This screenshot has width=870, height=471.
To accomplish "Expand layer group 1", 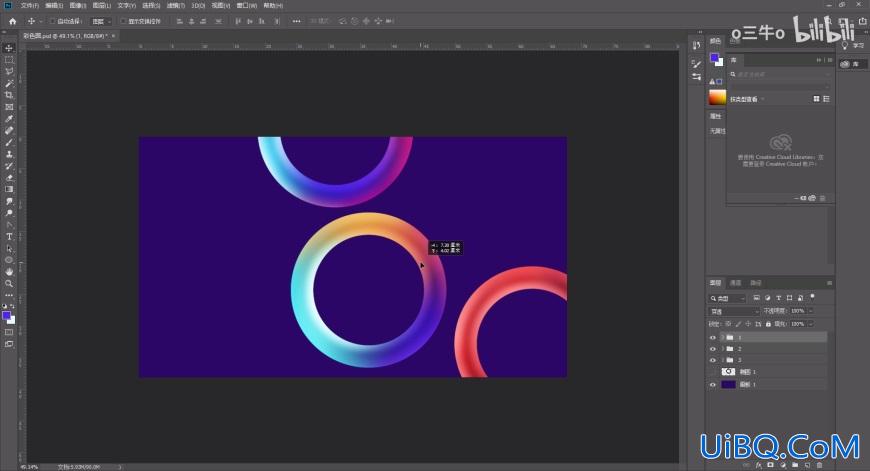I will [723, 337].
